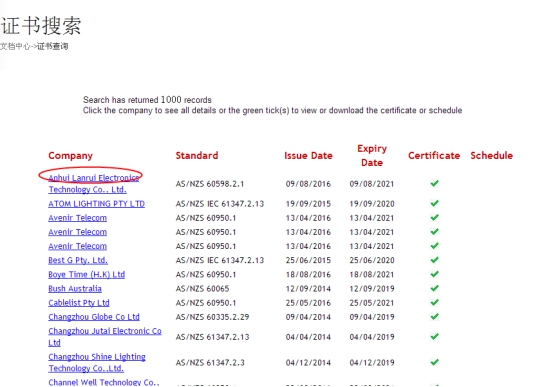Select the standard AS/NZS 61347.2.3

(210, 363)
